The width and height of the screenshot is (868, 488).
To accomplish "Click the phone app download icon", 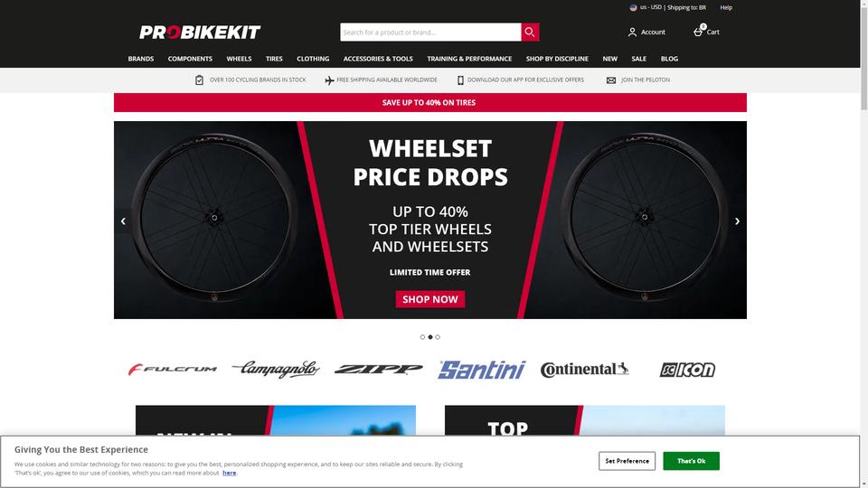I will point(460,80).
